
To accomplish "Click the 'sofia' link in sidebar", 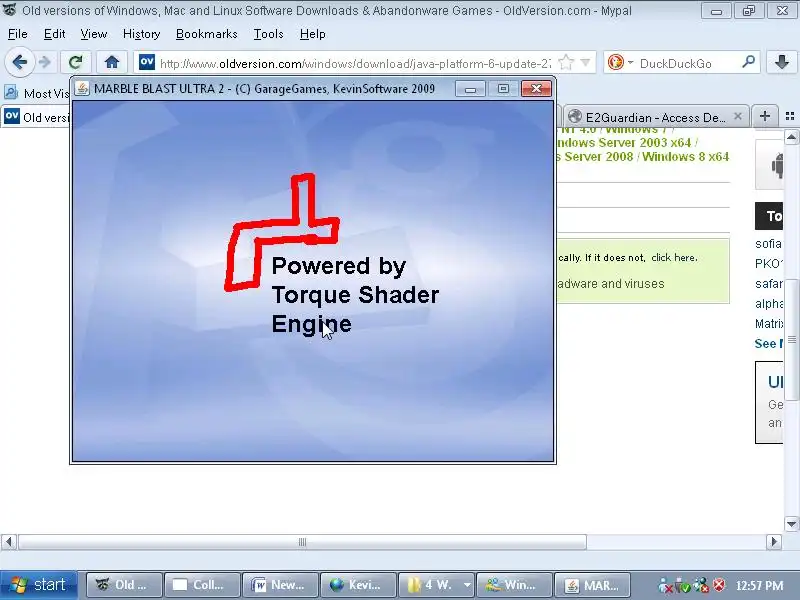I will 768,244.
